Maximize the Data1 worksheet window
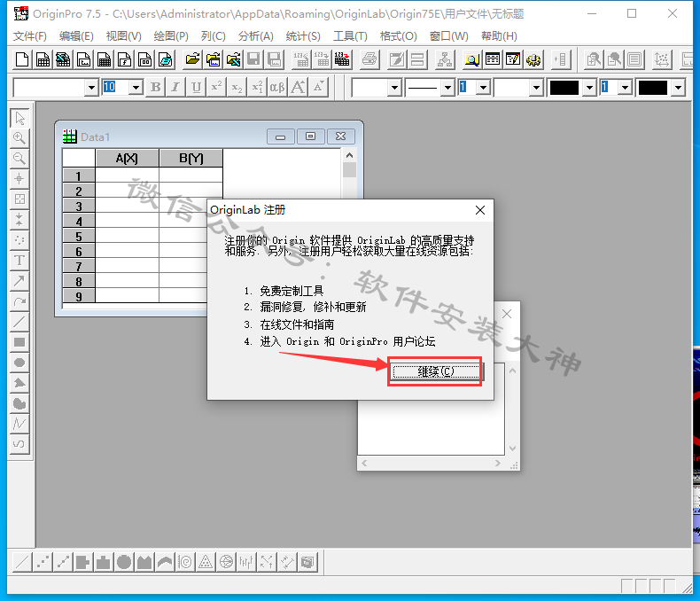The width and height of the screenshot is (700, 601). (x=310, y=137)
